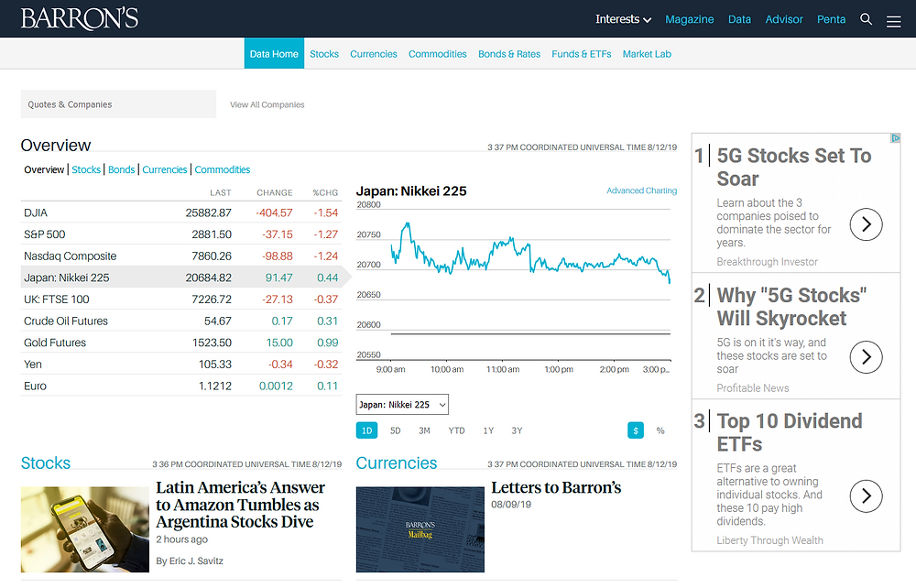Image resolution: width=916 pixels, height=588 pixels.
Task: Go to the Bonds & Rates tab
Action: 509,54
